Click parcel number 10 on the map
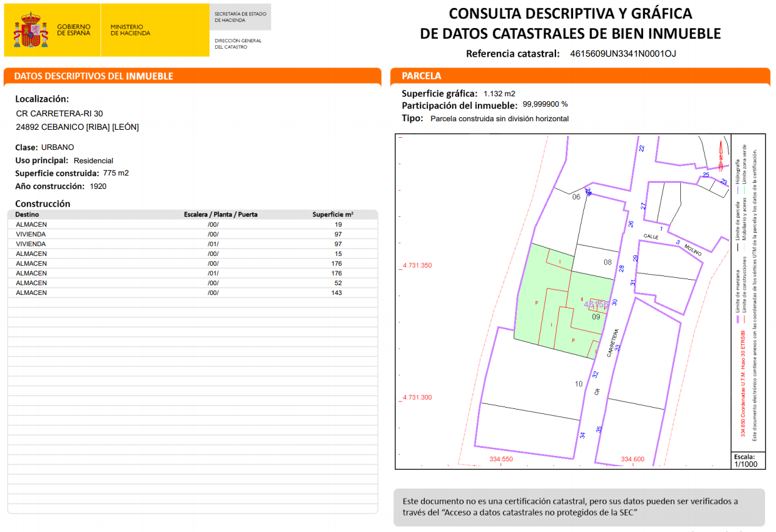 578,384
